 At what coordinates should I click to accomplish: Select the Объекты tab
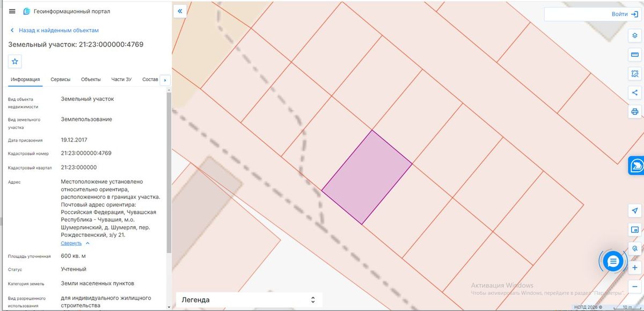[91, 79]
